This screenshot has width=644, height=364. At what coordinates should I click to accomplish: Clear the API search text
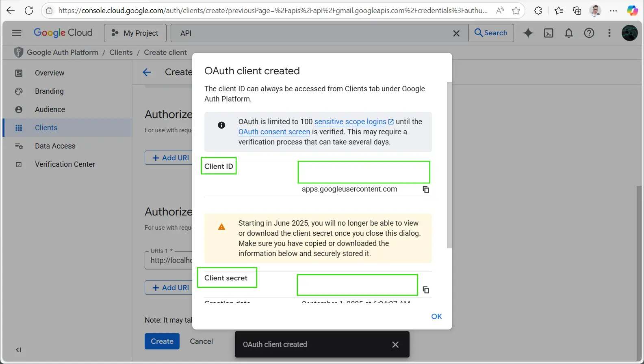coord(456,33)
